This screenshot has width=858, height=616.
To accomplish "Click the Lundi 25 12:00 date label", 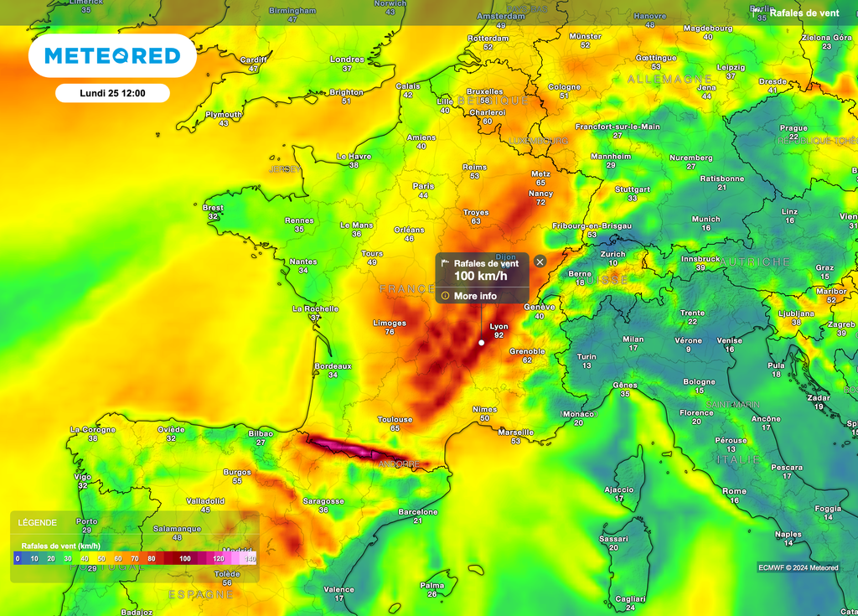I will (112, 93).
